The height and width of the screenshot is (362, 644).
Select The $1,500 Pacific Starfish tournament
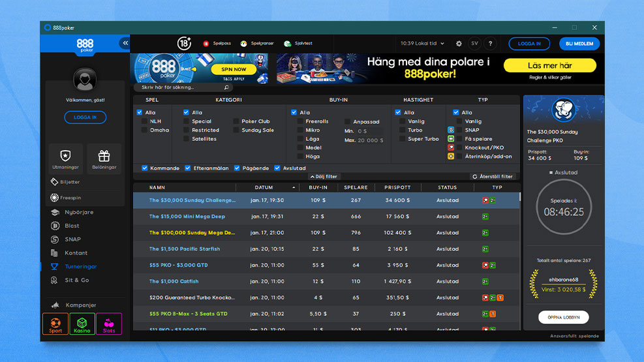tap(326, 249)
